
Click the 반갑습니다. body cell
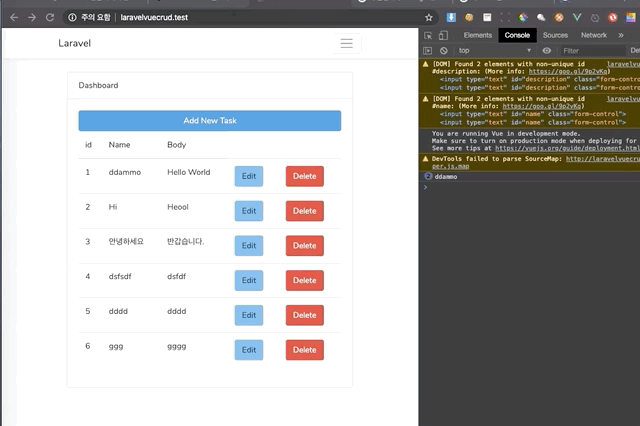(x=185, y=242)
